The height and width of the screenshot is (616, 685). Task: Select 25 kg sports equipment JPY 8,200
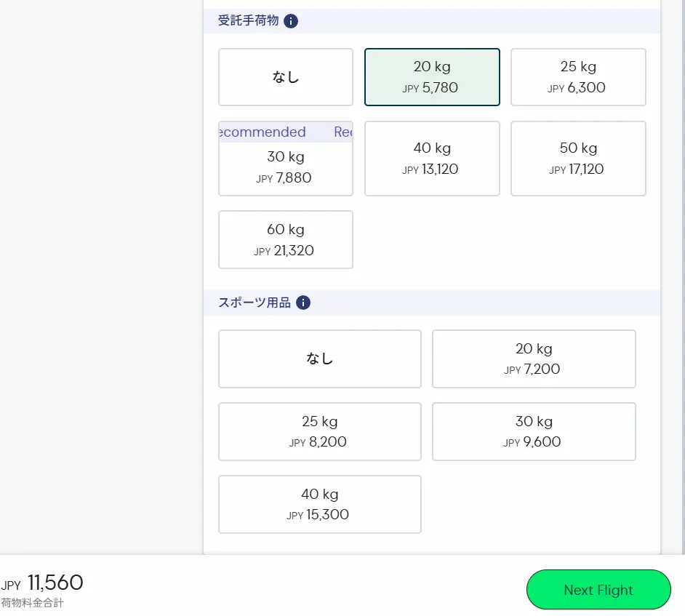click(320, 431)
